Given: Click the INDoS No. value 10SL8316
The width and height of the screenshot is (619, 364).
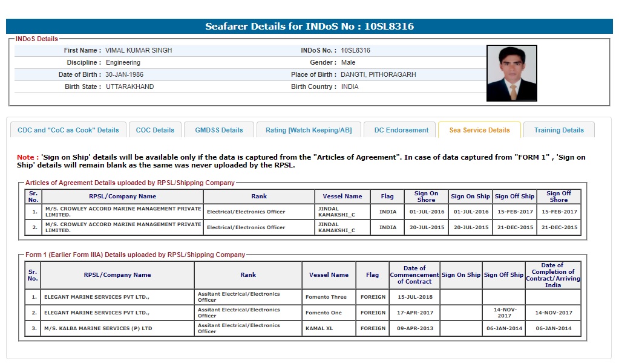Looking at the screenshot, I should pos(355,50).
